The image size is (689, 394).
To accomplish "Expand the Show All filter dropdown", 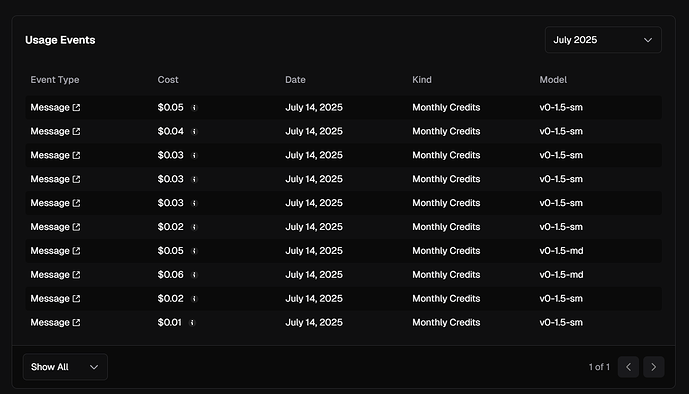I will (x=65, y=367).
